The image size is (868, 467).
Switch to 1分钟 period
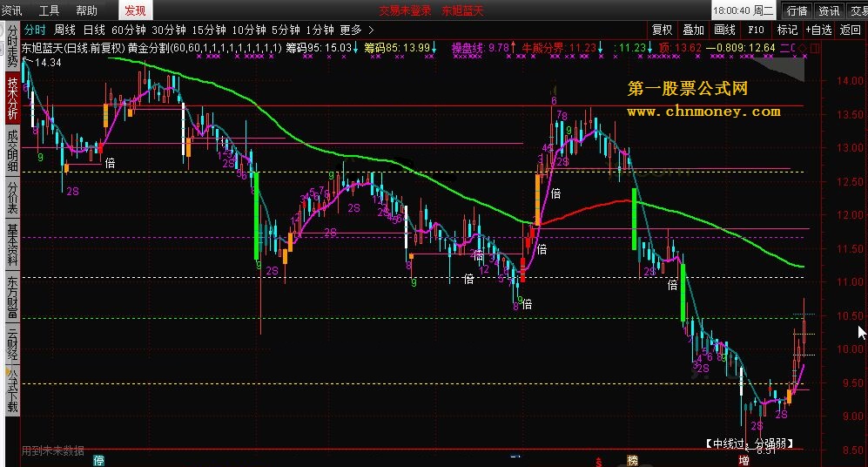click(320, 30)
